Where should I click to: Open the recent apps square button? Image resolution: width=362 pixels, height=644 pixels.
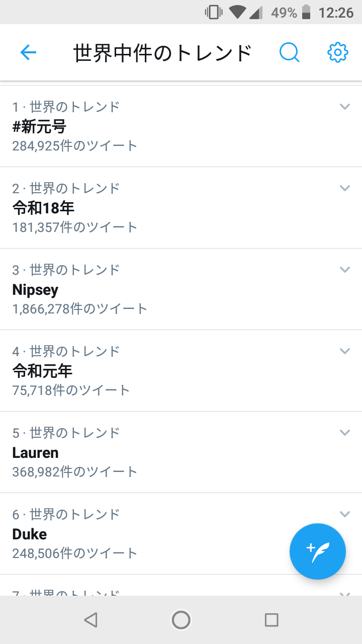271,620
